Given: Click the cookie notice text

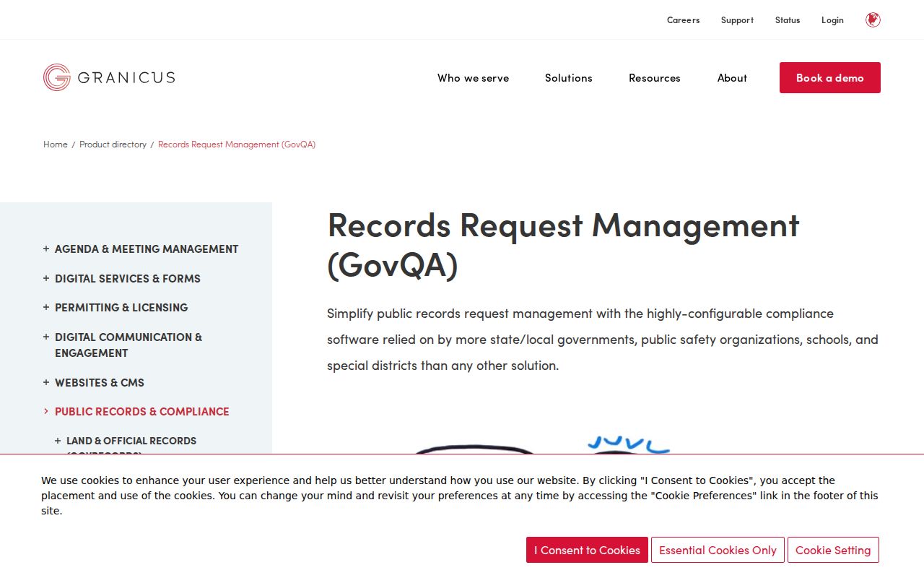Looking at the screenshot, I should click(x=460, y=496).
